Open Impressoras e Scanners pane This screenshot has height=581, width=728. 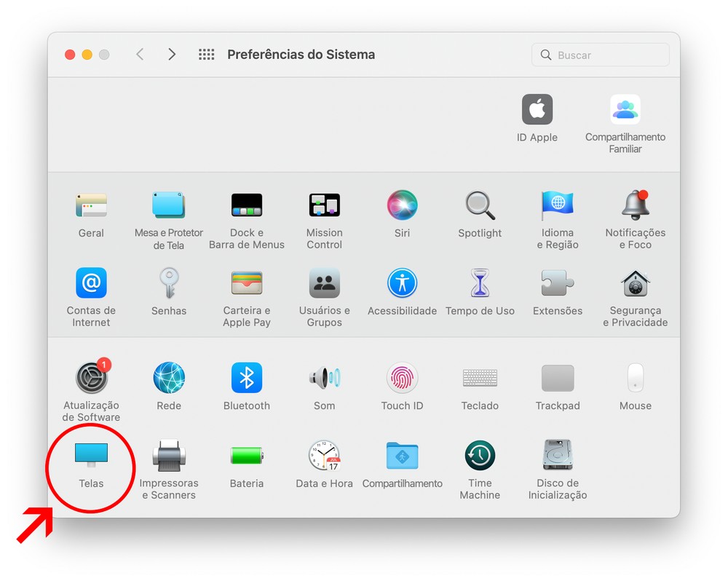point(169,455)
